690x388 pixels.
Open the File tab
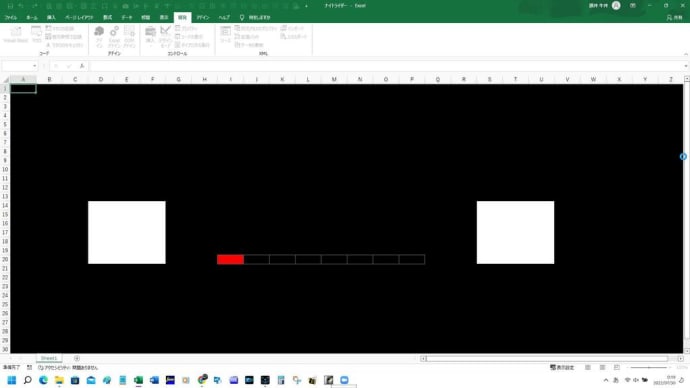[11, 18]
